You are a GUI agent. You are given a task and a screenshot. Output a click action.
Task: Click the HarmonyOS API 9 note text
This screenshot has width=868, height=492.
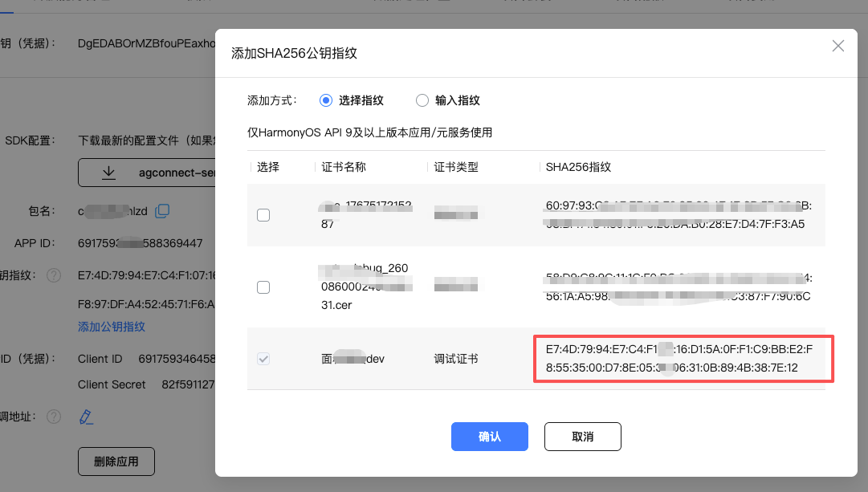coord(370,132)
